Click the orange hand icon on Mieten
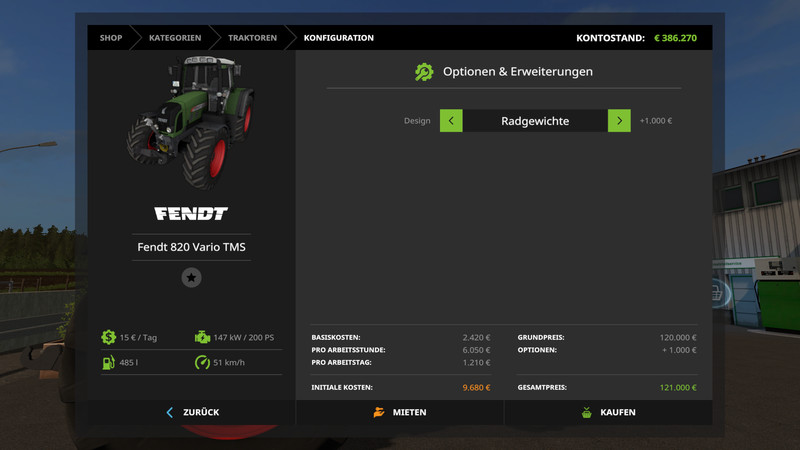The image size is (800, 450). (379, 412)
